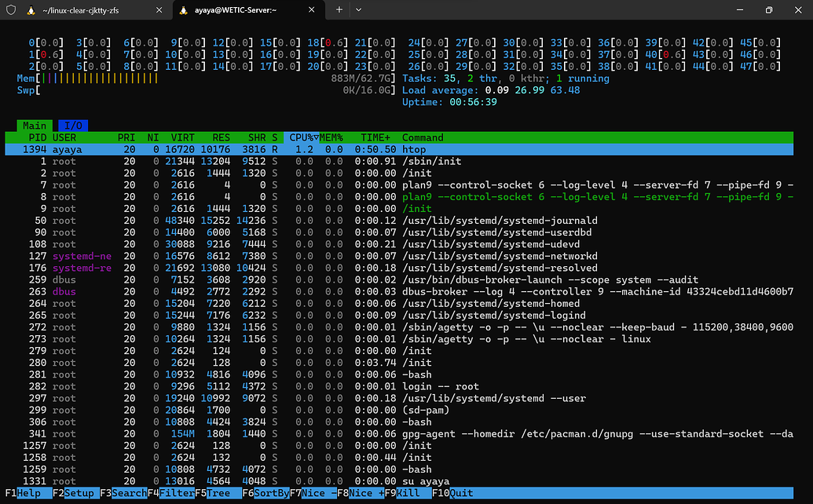This screenshot has width=813, height=504.
Task: Click CPU 40 meter showing 0.6
Action: 665,55
